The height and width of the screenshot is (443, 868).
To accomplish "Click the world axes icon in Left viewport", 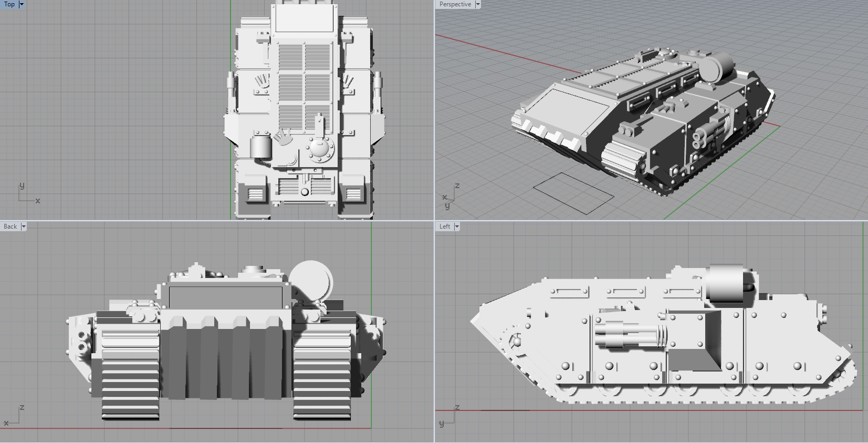I will pyautogui.click(x=449, y=416).
